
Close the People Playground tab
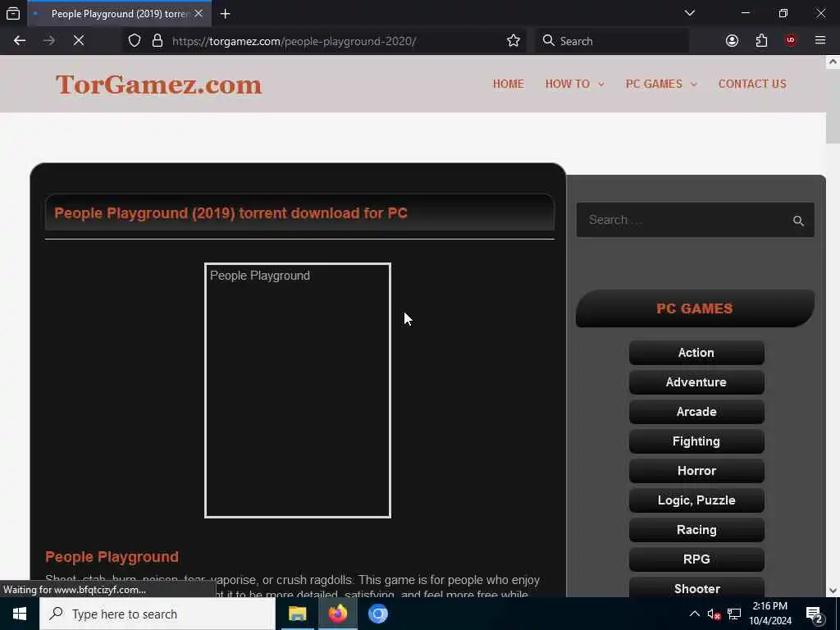coord(199,13)
